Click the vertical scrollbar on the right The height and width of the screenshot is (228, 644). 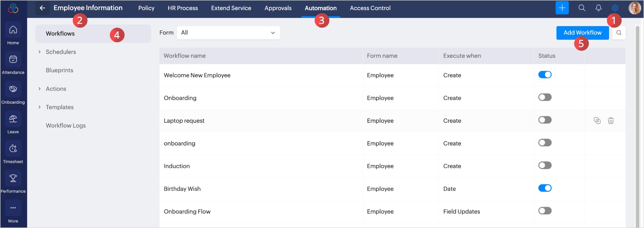coord(637,125)
